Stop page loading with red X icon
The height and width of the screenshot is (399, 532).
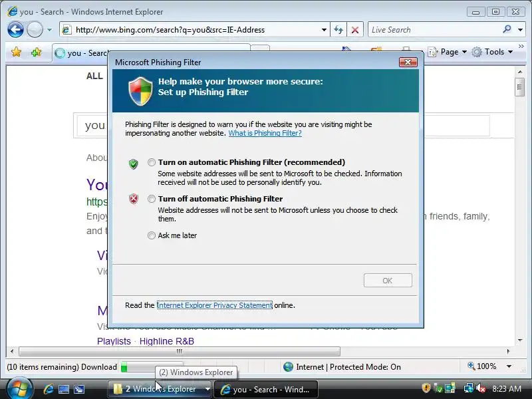pos(355,30)
